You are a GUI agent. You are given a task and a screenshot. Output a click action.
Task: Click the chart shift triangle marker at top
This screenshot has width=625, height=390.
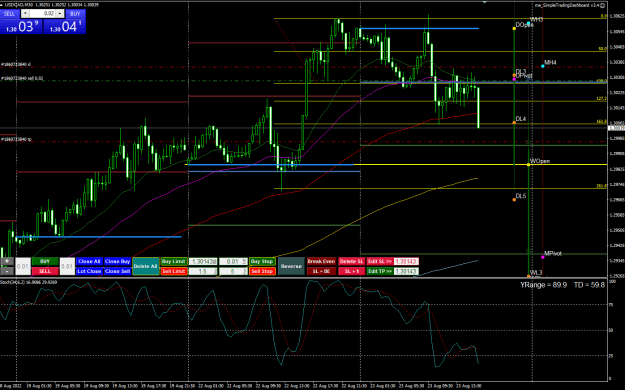pyautogui.click(x=485, y=2)
